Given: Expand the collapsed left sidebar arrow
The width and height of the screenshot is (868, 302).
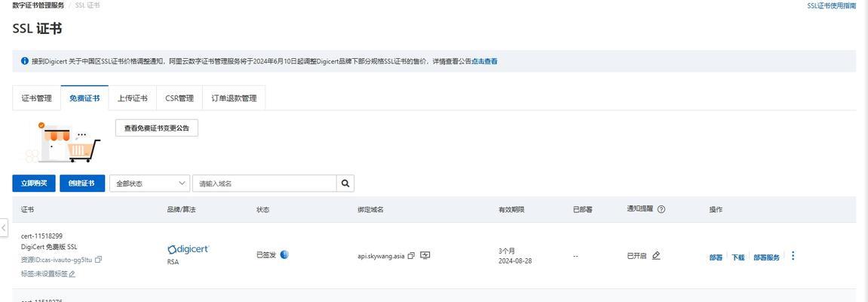Looking at the screenshot, I should 4,227.
